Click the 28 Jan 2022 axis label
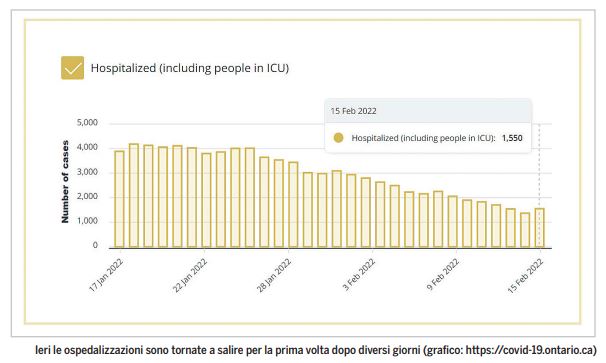The height and width of the screenshot is (363, 606). click(x=274, y=275)
